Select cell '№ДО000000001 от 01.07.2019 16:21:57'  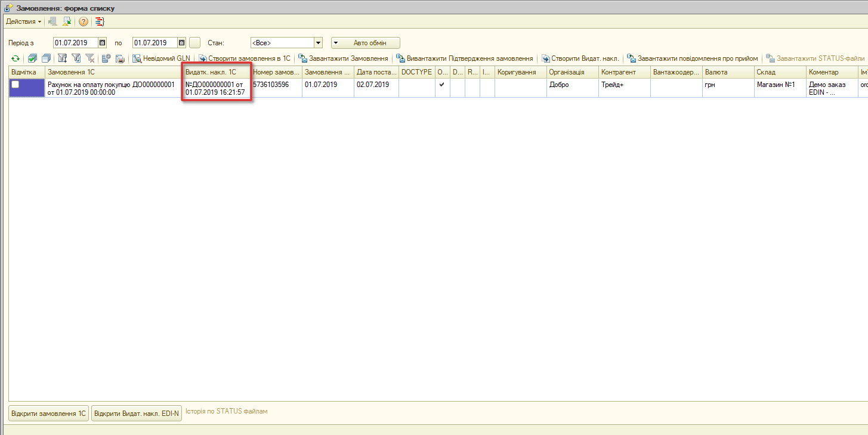tap(217, 88)
